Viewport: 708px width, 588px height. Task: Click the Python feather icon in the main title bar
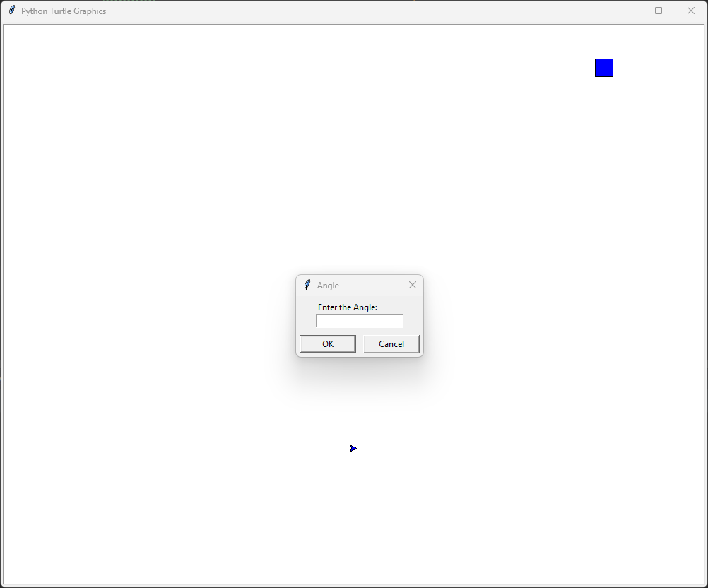pyautogui.click(x=11, y=11)
